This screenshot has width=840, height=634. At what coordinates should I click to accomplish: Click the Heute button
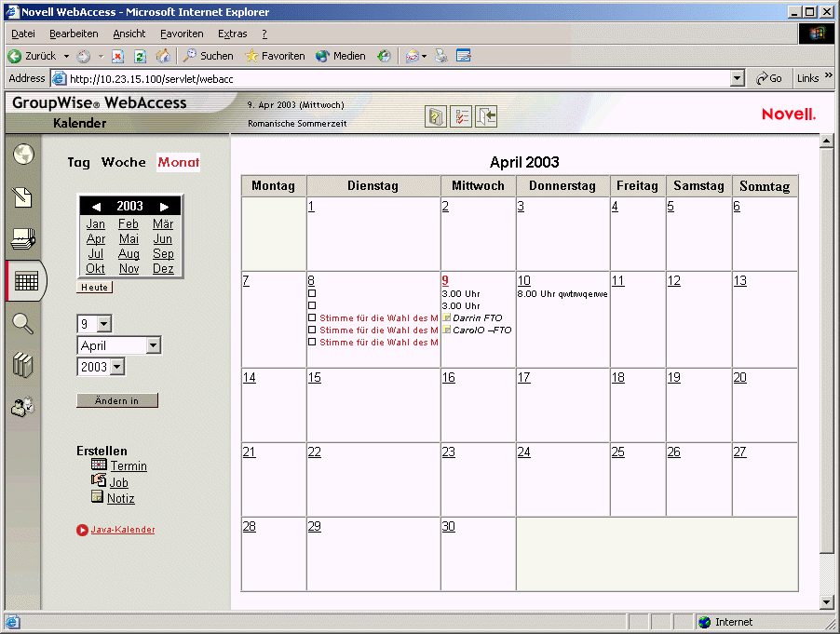(94, 287)
